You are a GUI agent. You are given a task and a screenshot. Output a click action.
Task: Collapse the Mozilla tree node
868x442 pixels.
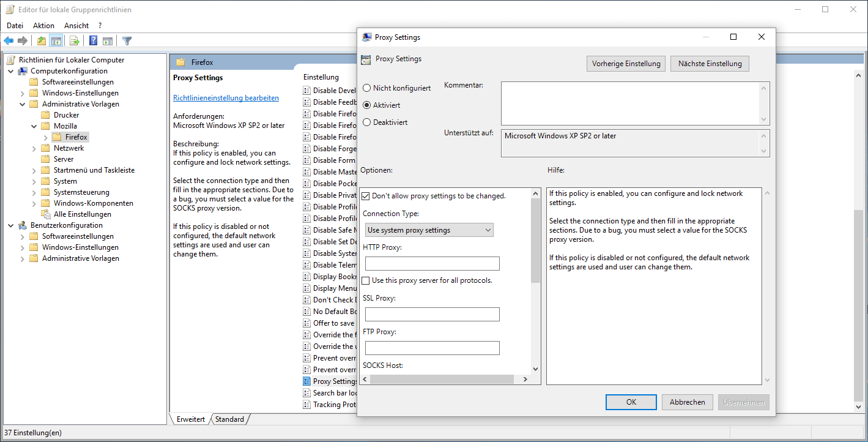[34, 126]
